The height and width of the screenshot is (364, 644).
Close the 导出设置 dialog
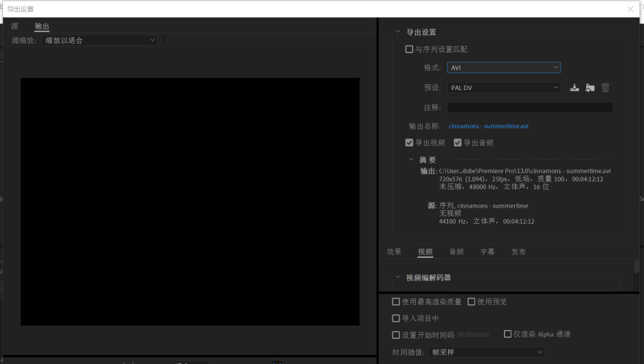point(630,9)
